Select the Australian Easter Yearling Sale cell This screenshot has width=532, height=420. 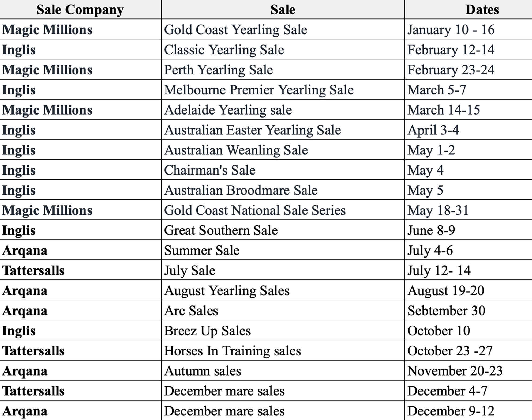pyautogui.click(x=283, y=130)
